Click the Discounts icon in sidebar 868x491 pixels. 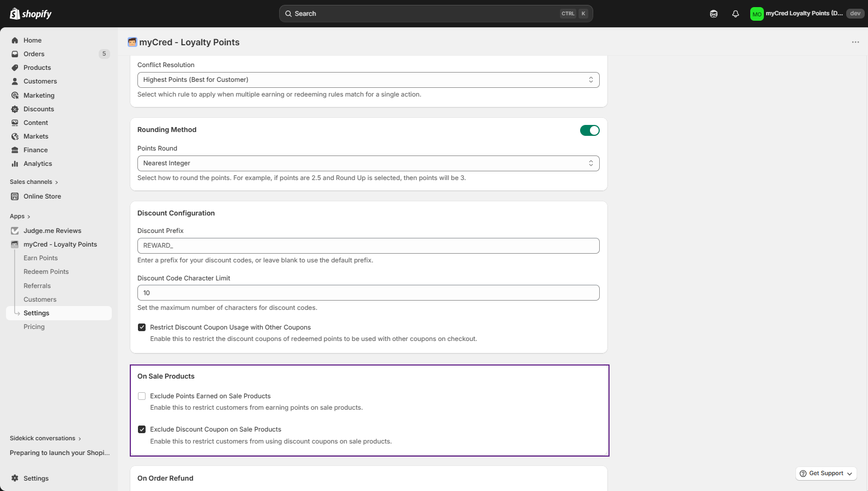pyautogui.click(x=15, y=109)
